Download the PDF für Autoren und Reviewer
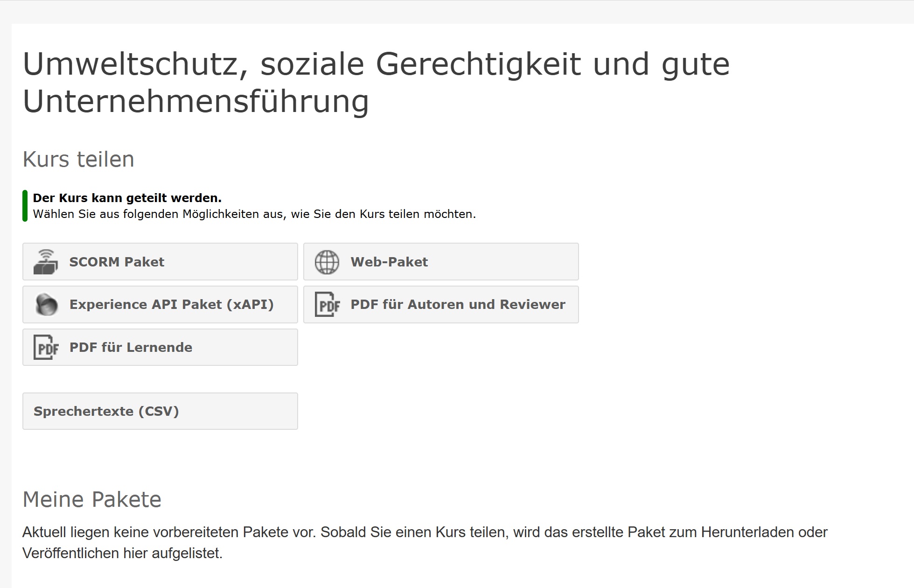Image resolution: width=914 pixels, height=588 pixels. pyautogui.click(x=440, y=304)
